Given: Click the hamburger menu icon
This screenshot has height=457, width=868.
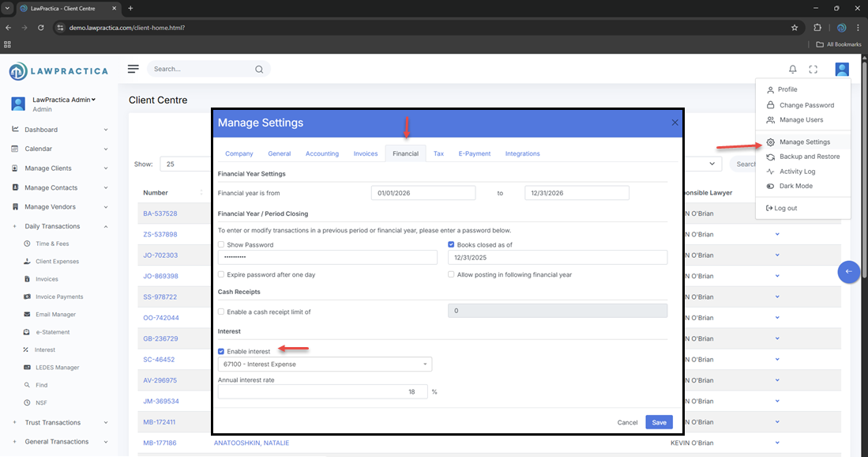Looking at the screenshot, I should 133,69.
